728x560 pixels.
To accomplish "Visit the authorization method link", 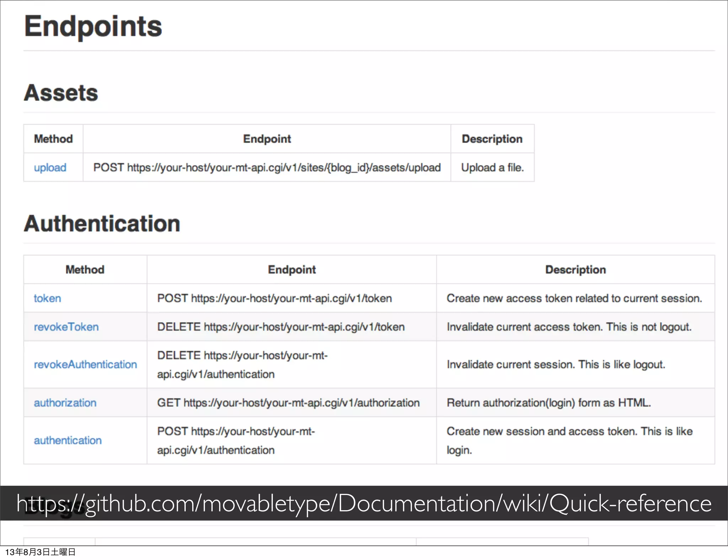I will [65, 403].
